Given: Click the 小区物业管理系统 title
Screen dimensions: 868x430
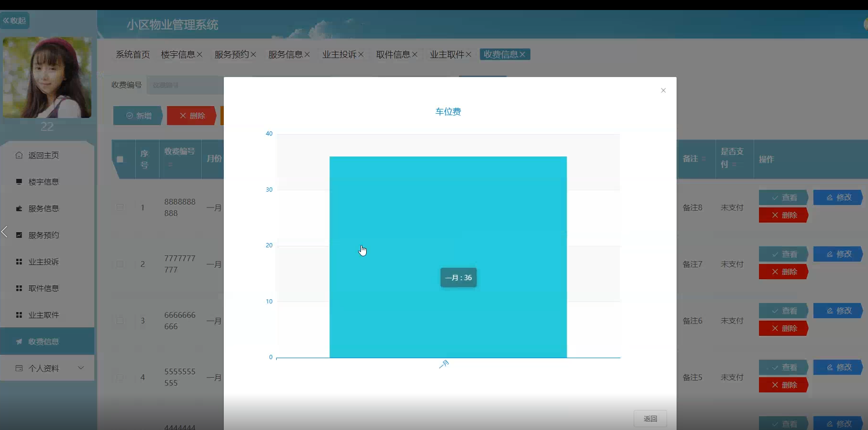Looking at the screenshot, I should [x=172, y=25].
